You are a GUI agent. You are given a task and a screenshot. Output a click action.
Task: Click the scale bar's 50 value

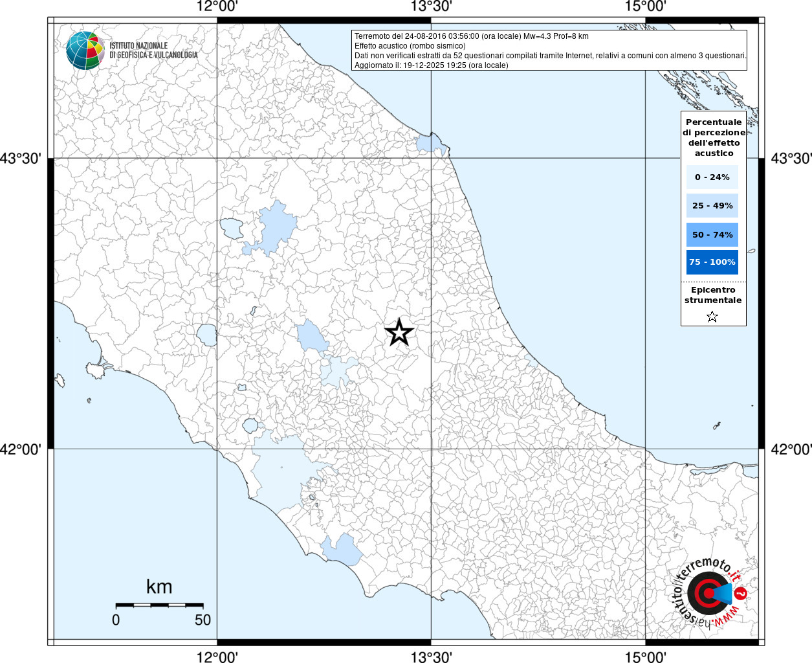pyautogui.click(x=203, y=620)
